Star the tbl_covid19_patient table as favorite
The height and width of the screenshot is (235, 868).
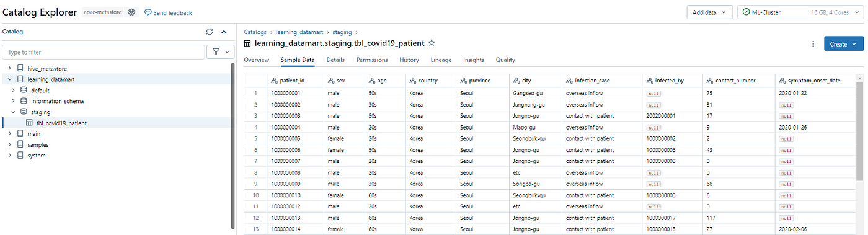pyautogui.click(x=432, y=43)
